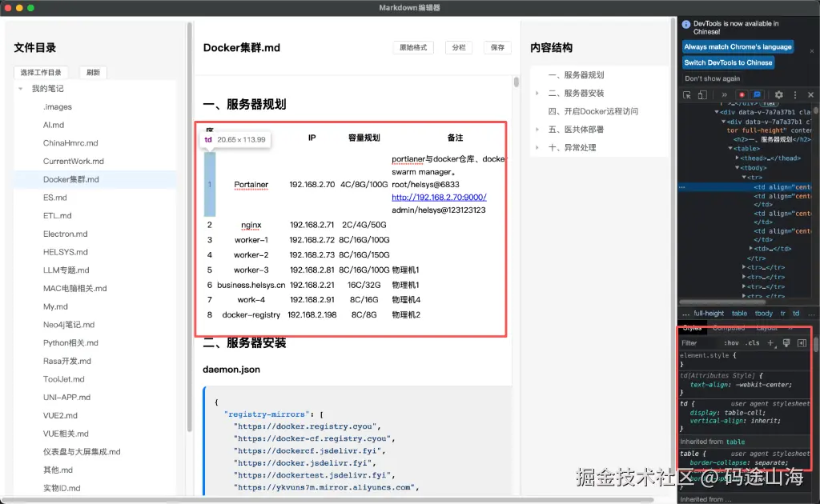The height and width of the screenshot is (504, 820).
Task: Expand the thead node in DOM tree
Action: click(x=738, y=158)
